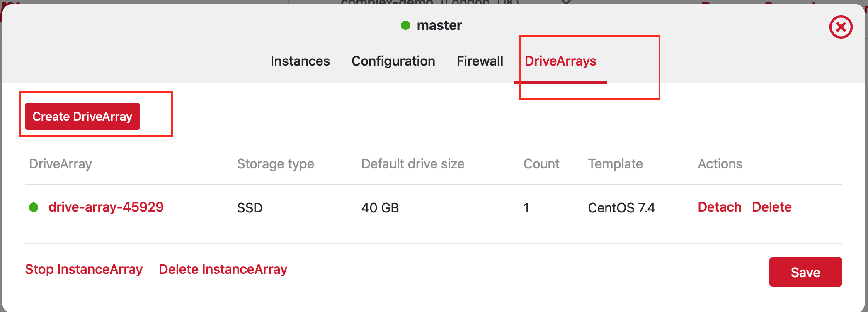Click Delete InstanceArray
Screen dimensions: 868x312
coord(223,269)
